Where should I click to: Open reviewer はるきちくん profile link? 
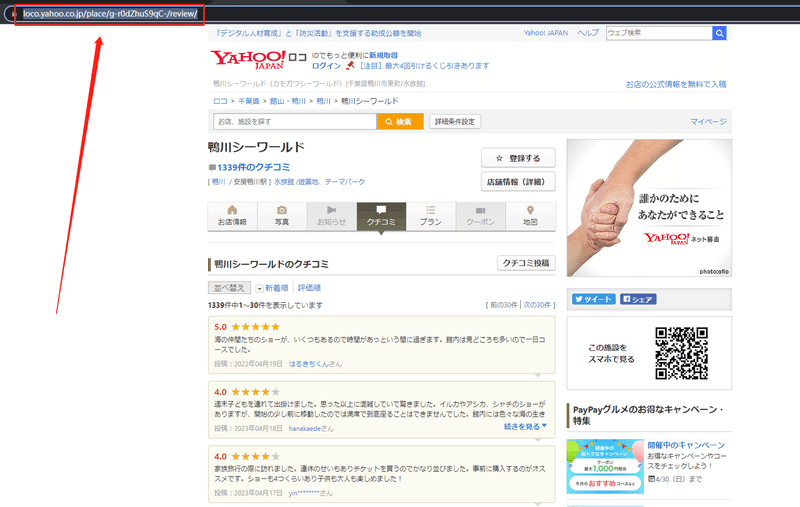[311, 364]
